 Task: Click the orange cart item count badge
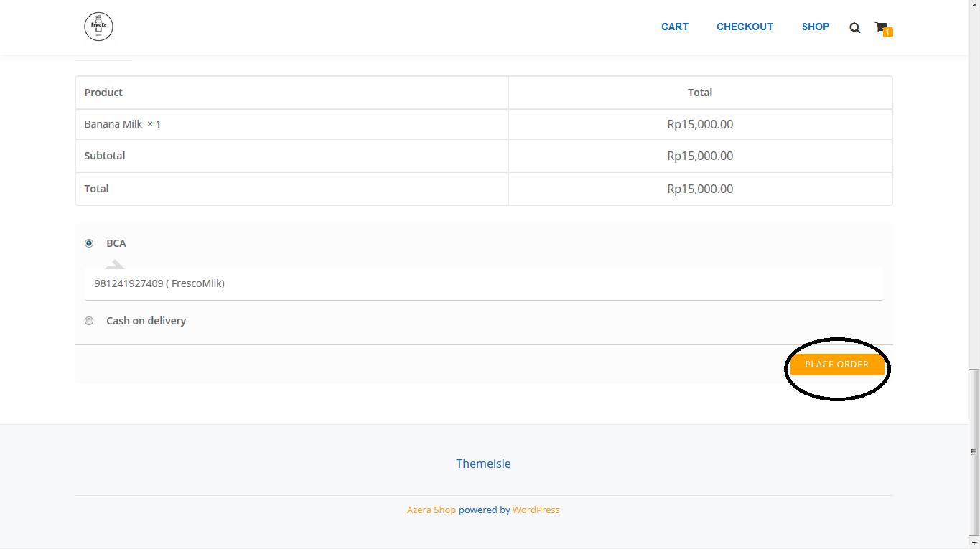pos(888,32)
